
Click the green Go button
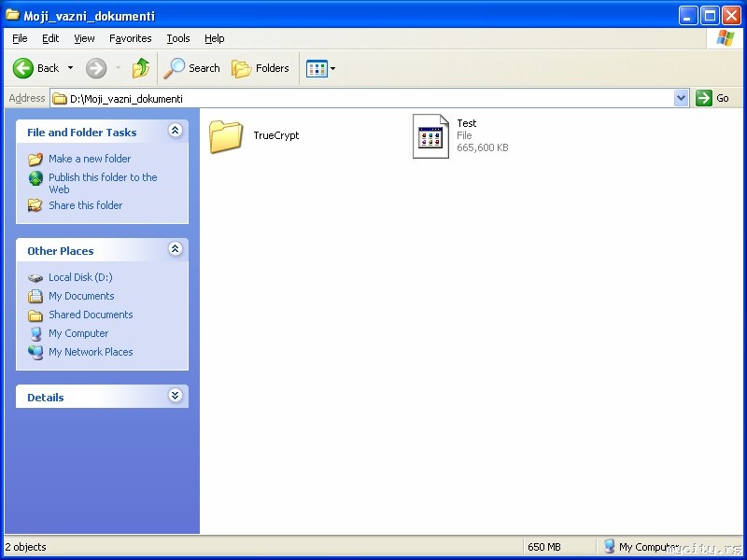712,98
